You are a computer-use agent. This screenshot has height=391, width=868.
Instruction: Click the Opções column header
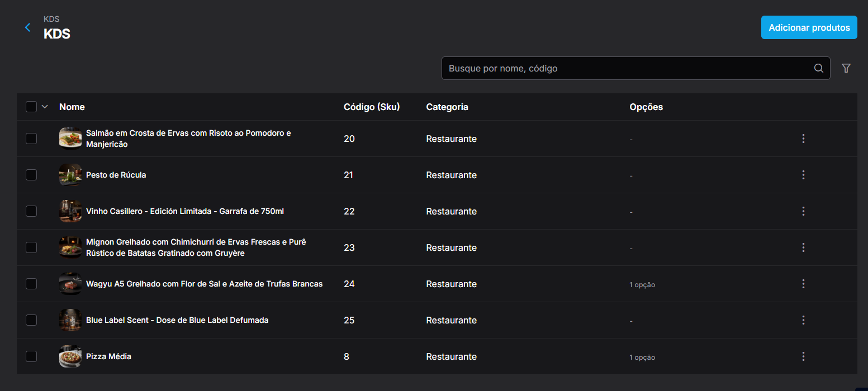646,107
